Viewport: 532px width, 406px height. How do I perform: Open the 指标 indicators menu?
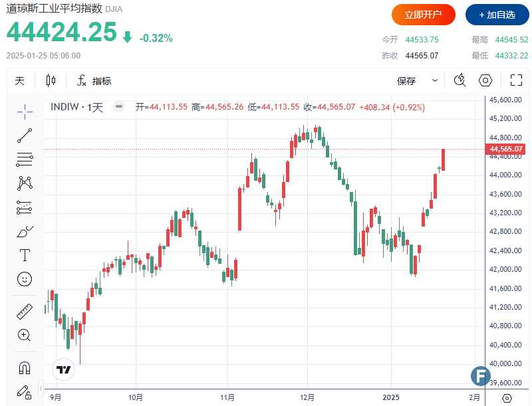click(94, 81)
